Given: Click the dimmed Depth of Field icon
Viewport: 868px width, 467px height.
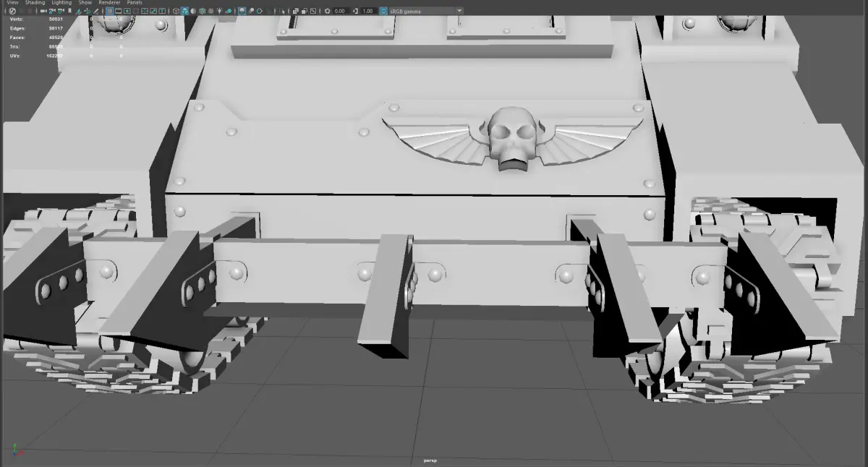Looking at the screenshot, I should pyautogui.click(x=268, y=11).
